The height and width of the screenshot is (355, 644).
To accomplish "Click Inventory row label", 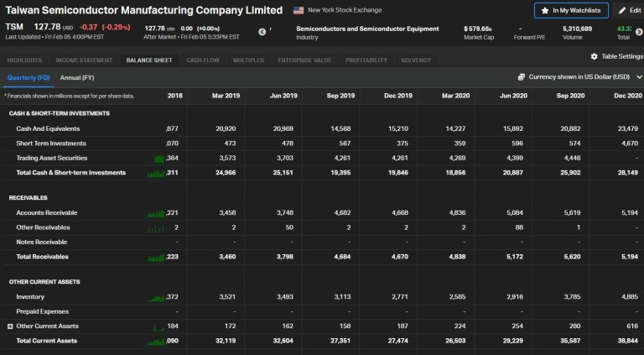I will pos(30,296).
